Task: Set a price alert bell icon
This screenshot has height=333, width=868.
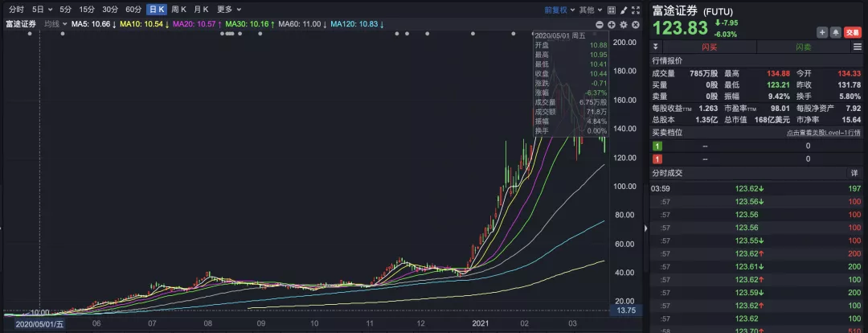Action: pyautogui.click(x=835, y=33)
